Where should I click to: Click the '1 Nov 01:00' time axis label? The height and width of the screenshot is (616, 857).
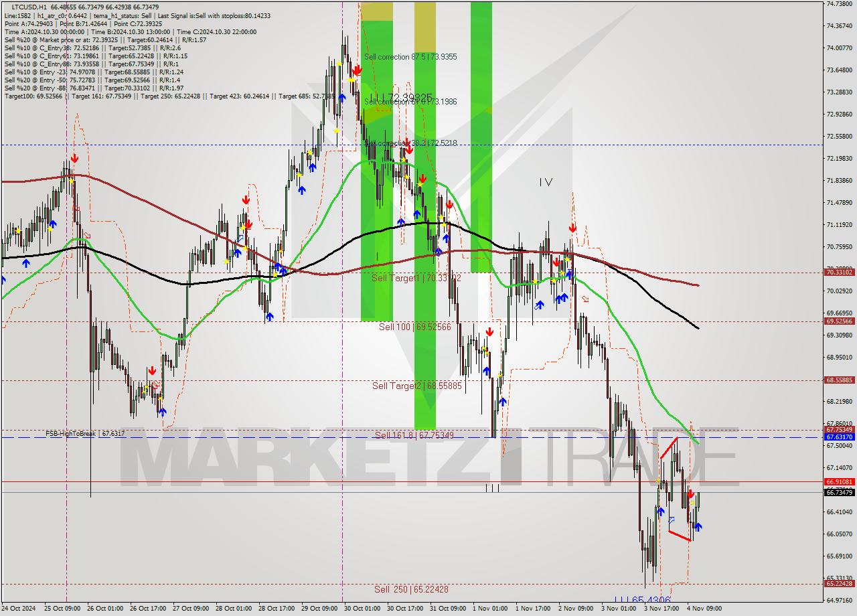[x=489, y=609]
